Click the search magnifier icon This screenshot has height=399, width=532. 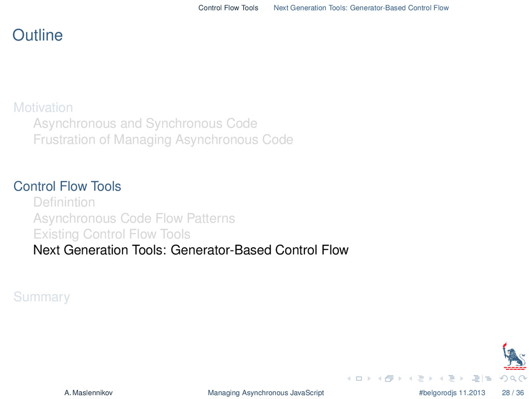(x=513, y=379)
